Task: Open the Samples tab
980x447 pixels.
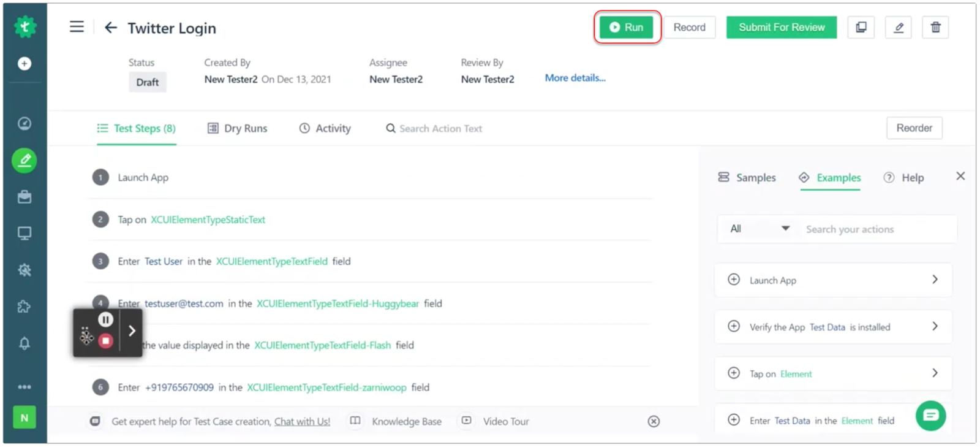Action: tap(747, 177)
